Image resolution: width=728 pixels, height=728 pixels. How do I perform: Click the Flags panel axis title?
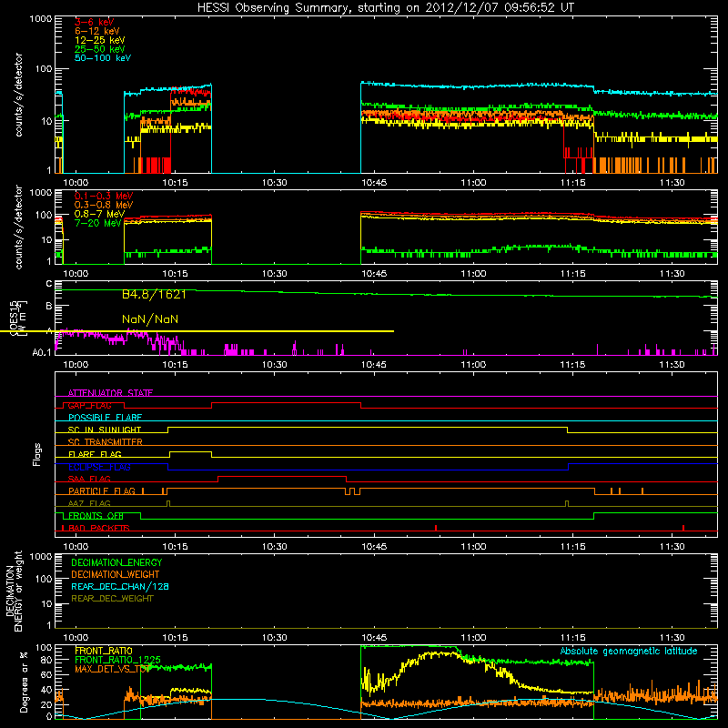pyautogui.click(x=37, y=454)
